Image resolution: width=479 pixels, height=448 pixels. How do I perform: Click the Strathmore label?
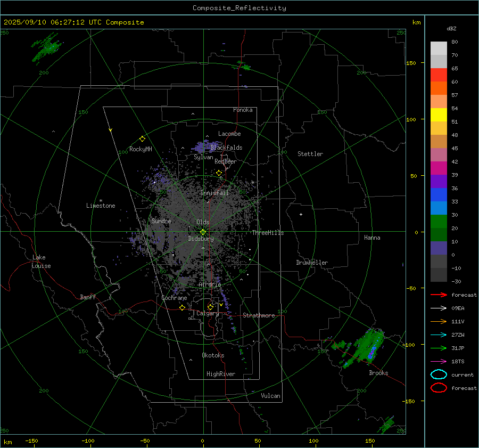click(x=259, y=315)
